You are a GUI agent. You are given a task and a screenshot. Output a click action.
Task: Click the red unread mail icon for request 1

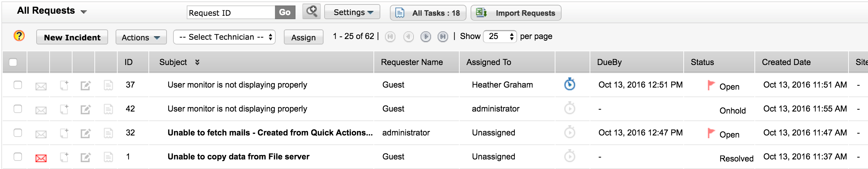point(41,158)
